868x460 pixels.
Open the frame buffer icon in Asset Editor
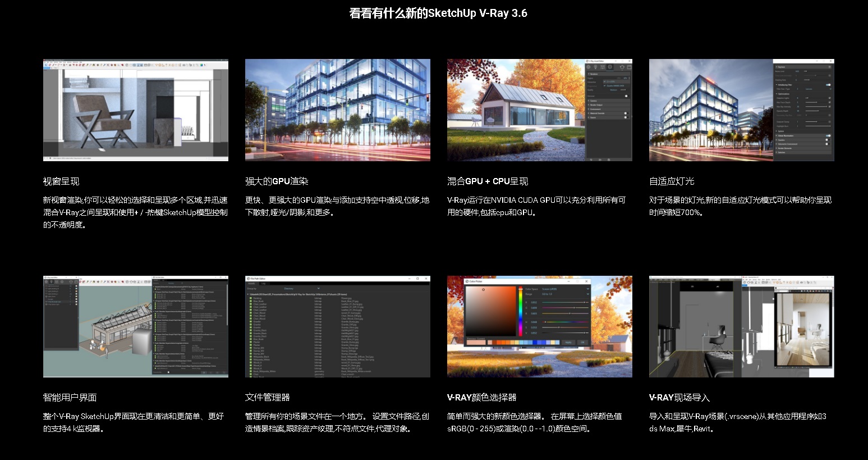[x=629, y=67]
